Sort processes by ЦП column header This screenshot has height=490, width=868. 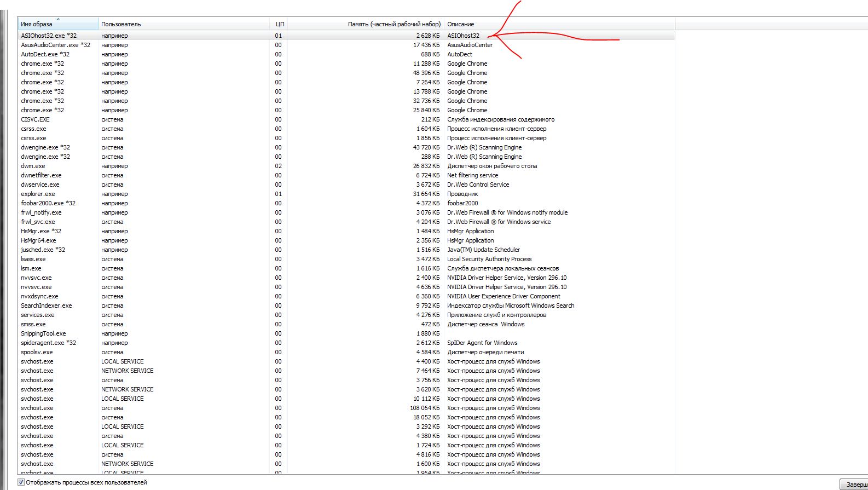coord(279,24)
